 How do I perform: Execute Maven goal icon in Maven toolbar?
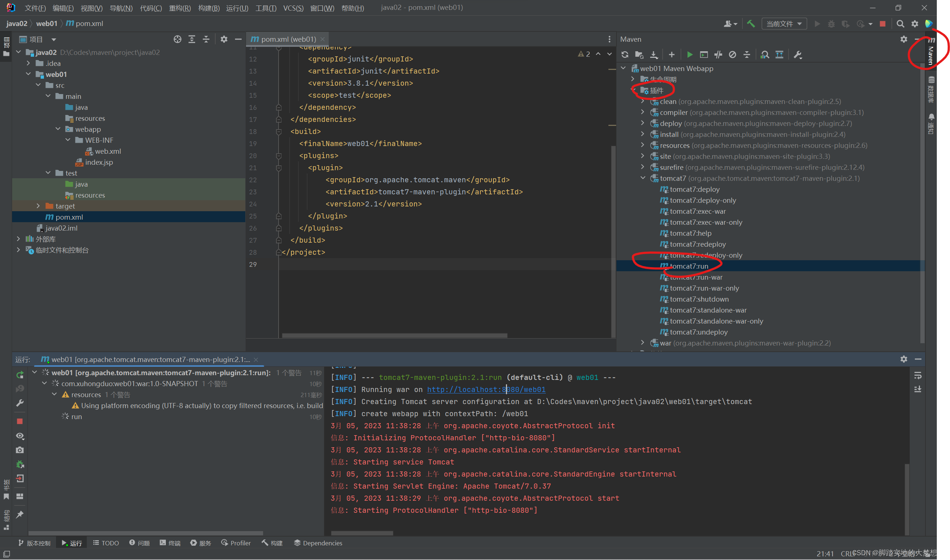[704, 55]
